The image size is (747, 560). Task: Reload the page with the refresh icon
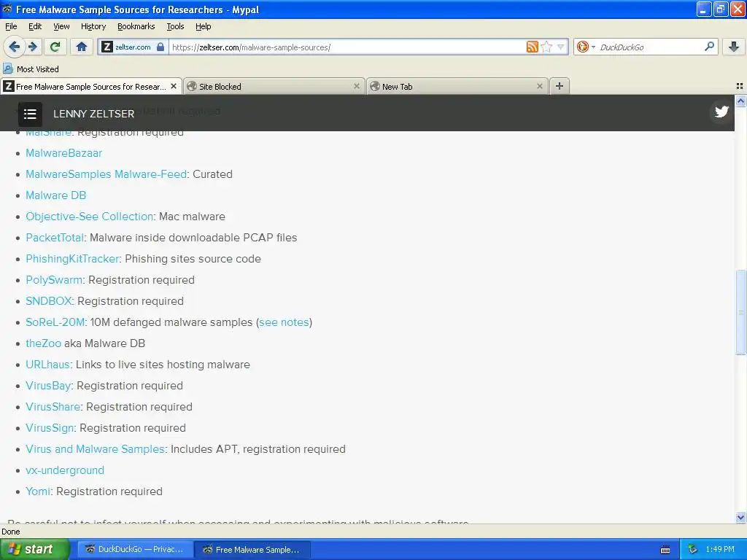coord(55,47)
